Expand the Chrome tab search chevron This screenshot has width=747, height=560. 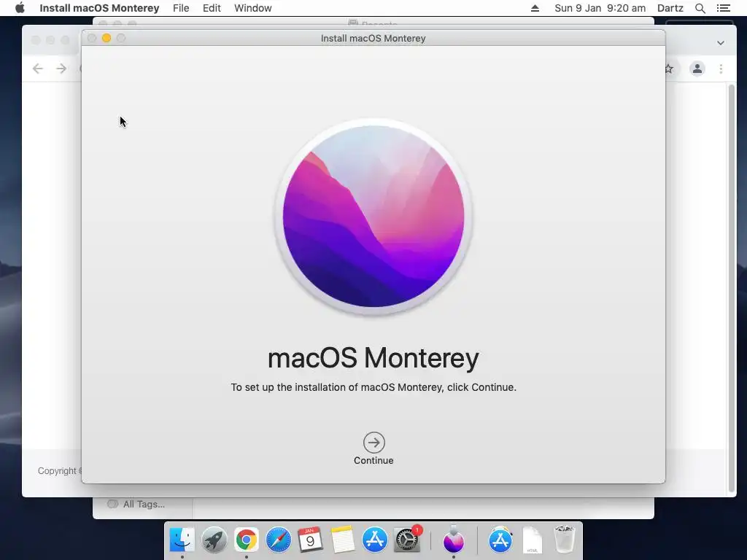click(721, 43)
